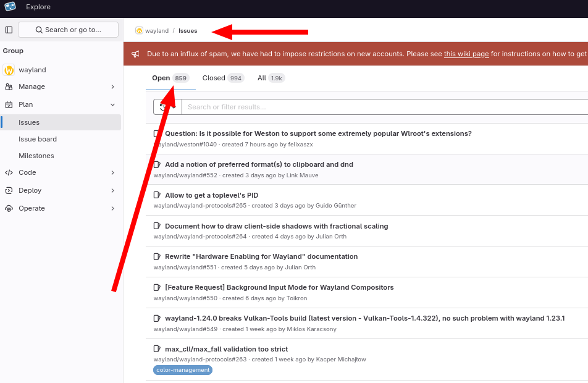Open recent searches history button

point(167,107)
